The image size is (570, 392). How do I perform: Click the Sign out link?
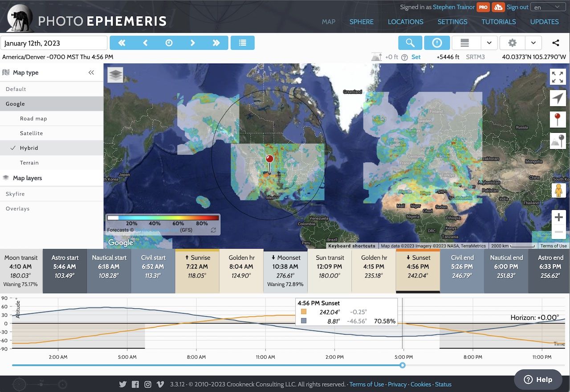tap(517, 7)
